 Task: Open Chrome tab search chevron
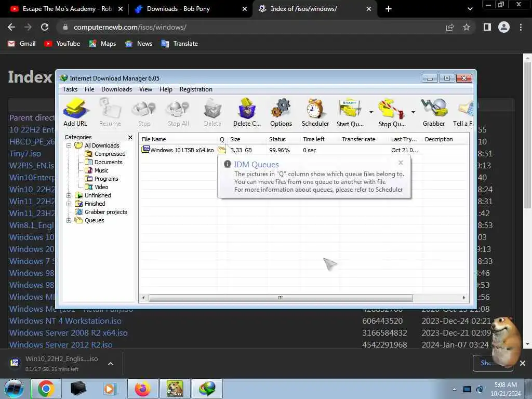click(470, 9)
